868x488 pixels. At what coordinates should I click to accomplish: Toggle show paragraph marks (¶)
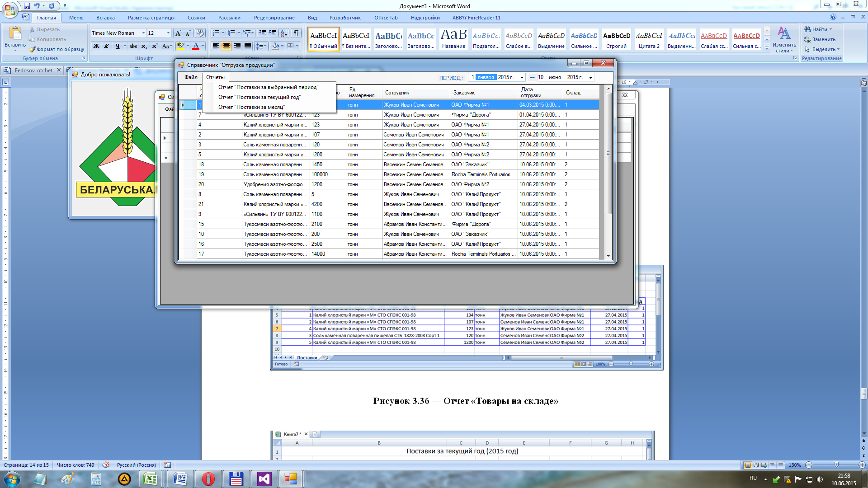pos(296,33)
